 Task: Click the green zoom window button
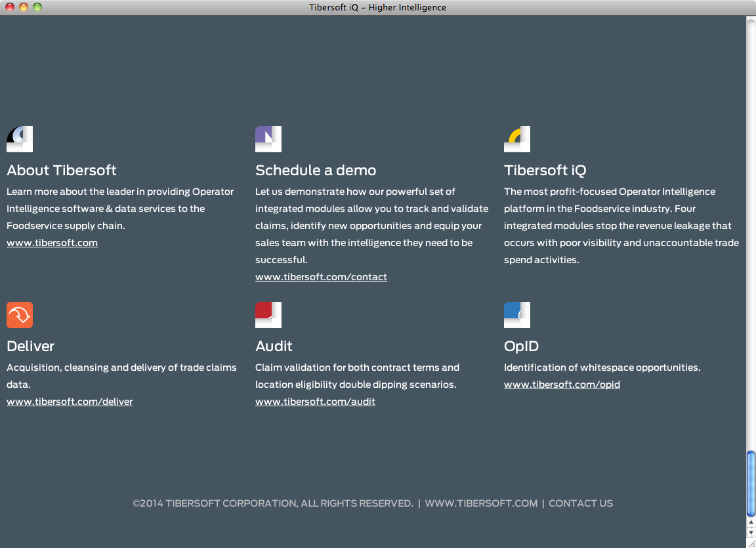(x=37, y=7)
